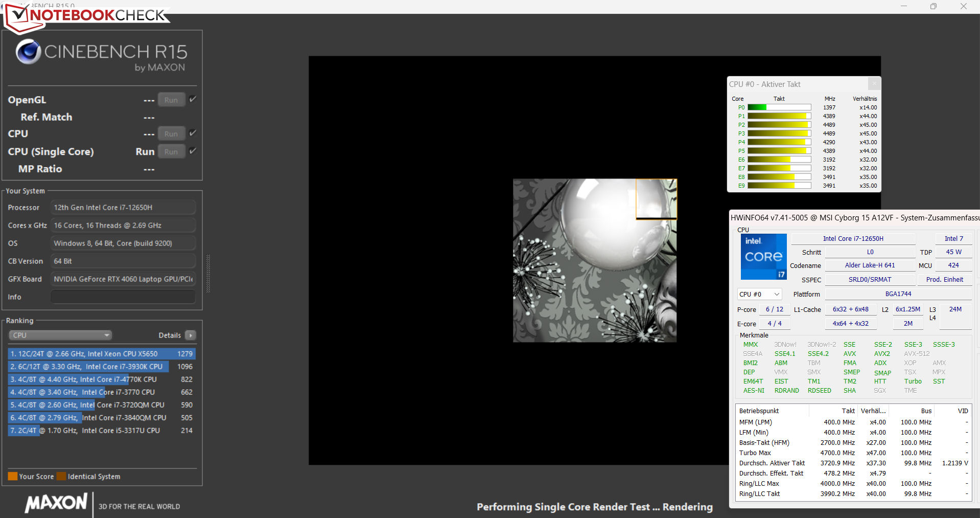The image size is (980, 518).
Task: Click the E9 core clock bar
Action: pos(779,186)
